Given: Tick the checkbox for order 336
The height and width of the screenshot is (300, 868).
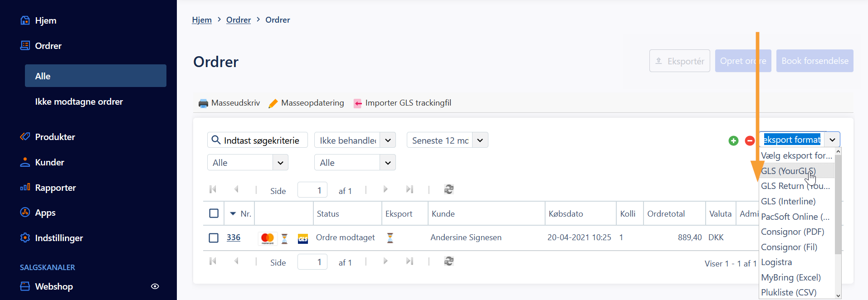Looking at the screenshot, I should click(x=214, y=238).
